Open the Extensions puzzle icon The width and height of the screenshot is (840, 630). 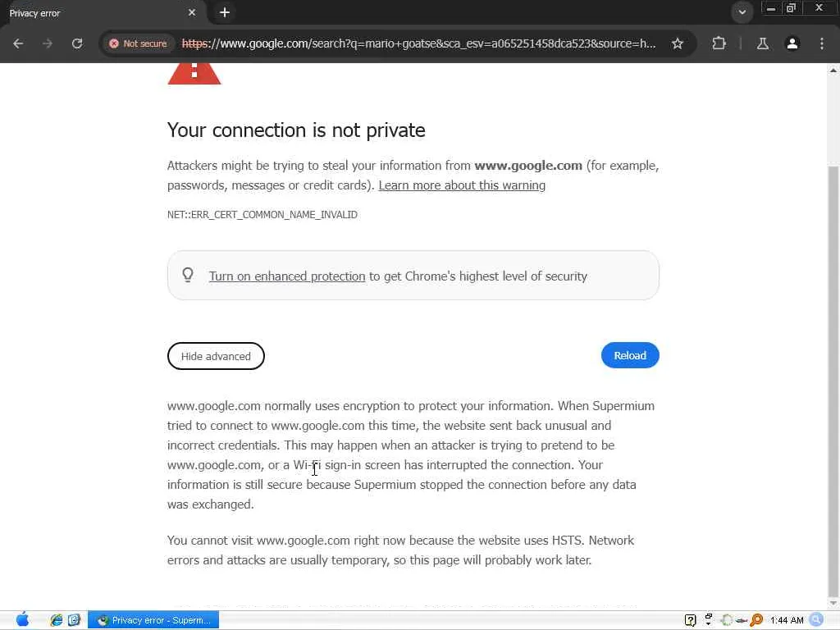point(719,43)
